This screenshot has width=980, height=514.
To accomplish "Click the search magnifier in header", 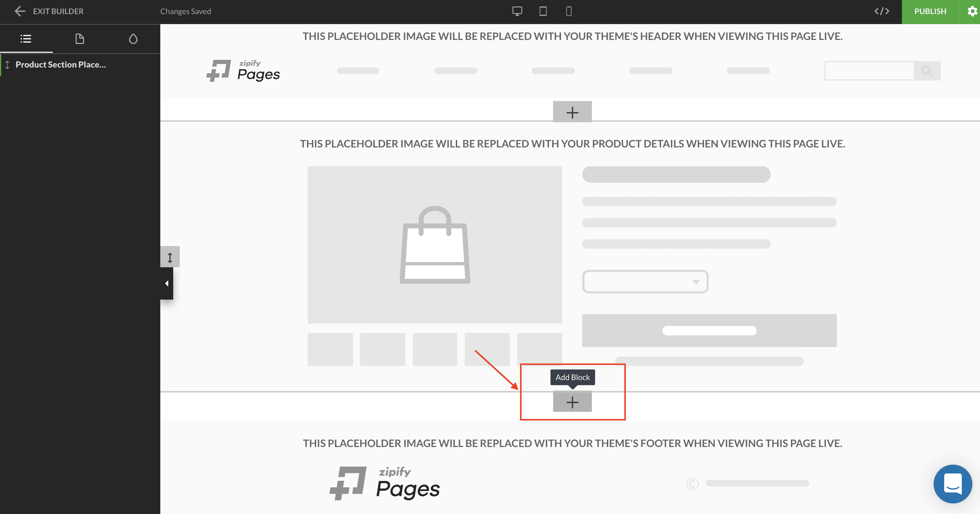I will (x=927, y=71).
